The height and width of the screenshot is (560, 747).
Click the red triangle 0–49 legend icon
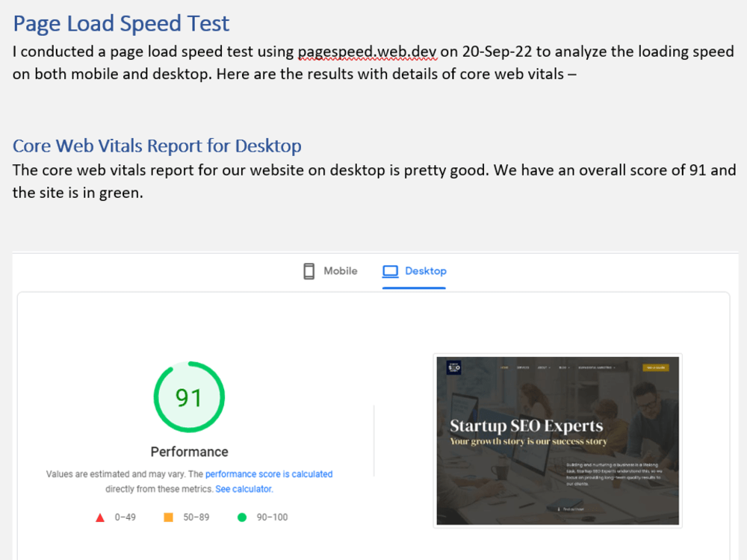(99, 517)
